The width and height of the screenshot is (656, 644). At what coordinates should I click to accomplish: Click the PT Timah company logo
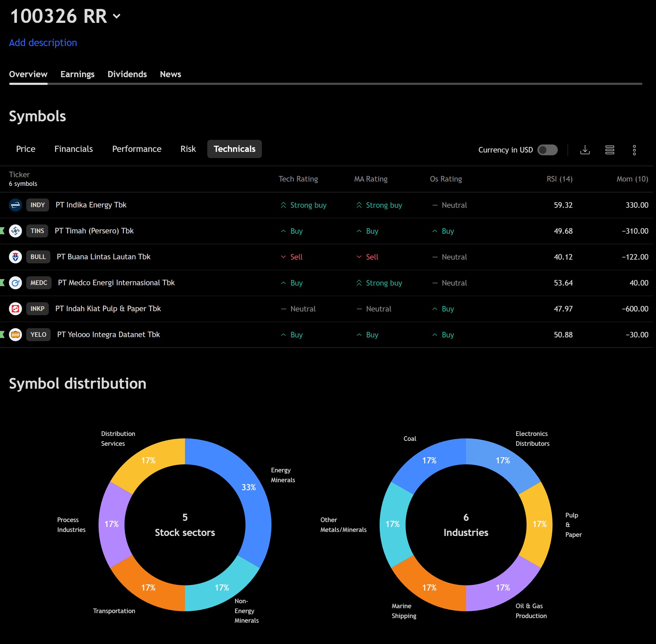coord(15,231)
